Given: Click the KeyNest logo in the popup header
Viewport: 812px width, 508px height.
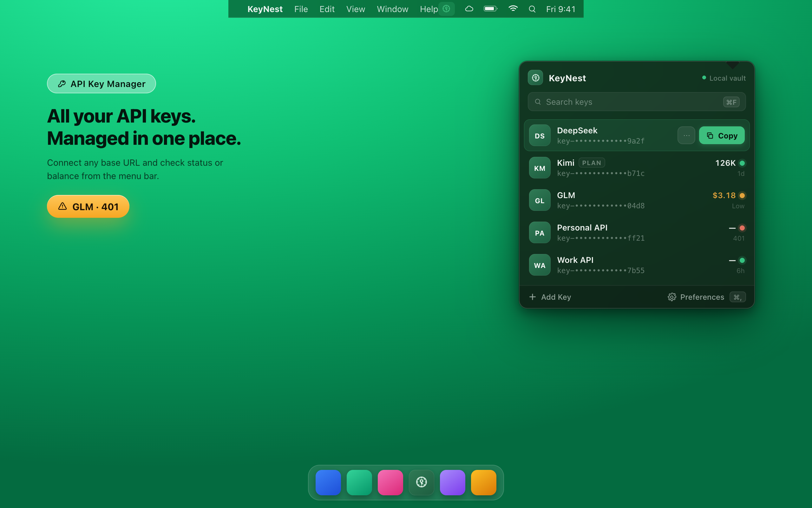Looking at the screenshot, I should pos(535,78).
